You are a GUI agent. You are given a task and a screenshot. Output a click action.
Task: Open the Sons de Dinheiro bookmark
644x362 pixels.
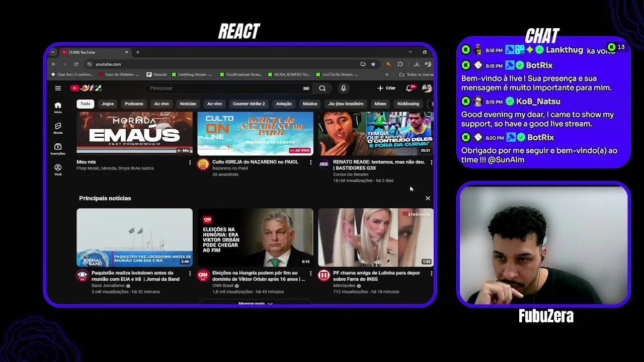119,74
